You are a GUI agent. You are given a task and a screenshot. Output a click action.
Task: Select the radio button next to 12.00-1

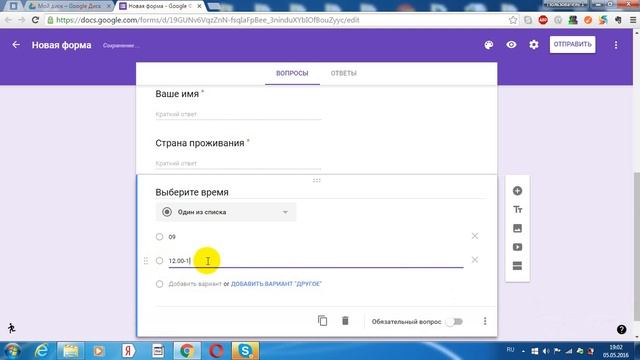tap(159, 260)
